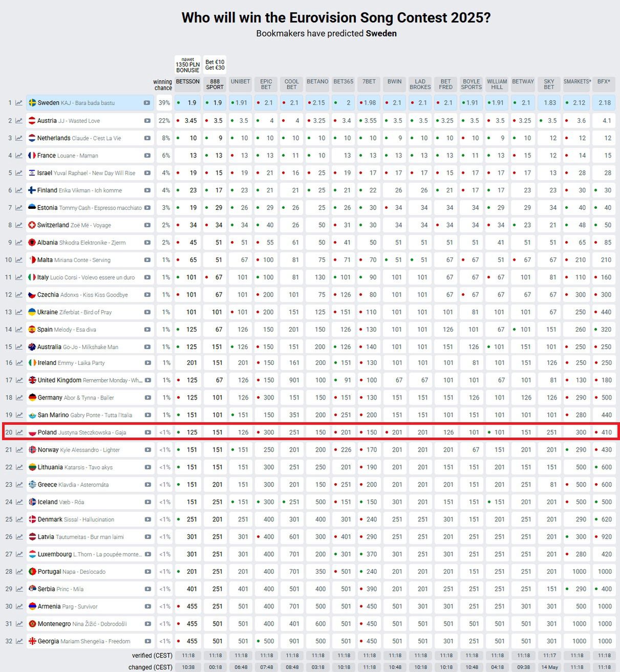Click United Kingdom's Cool Bet odds 901

coord(292,380)
